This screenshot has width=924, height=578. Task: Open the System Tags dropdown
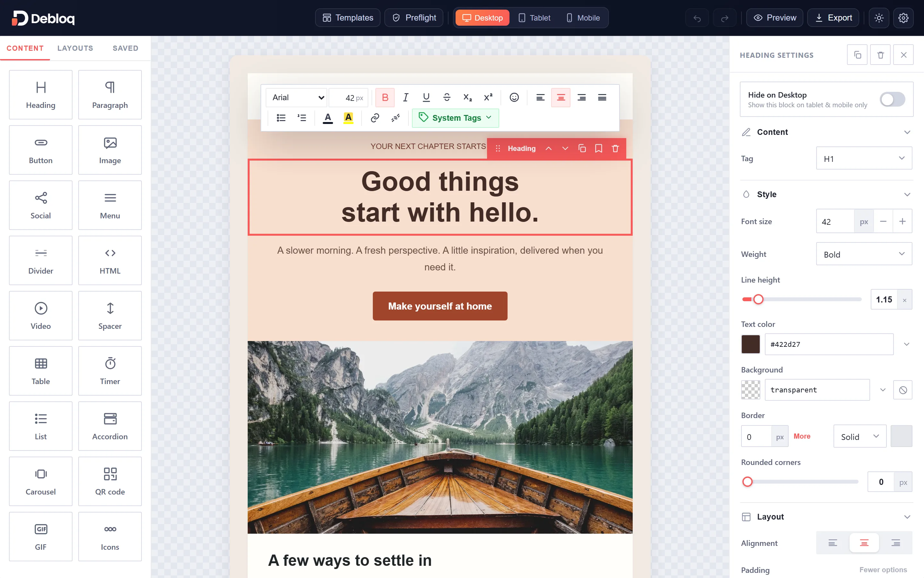455,118
